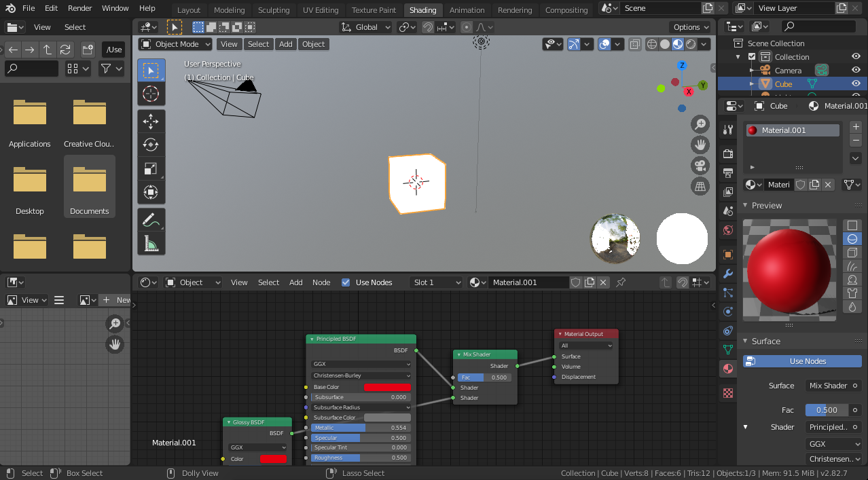Select the Cursor tool in viewport toolbar
The height and width of the screenshot is (480, 868).
click(x=151, y=94)
